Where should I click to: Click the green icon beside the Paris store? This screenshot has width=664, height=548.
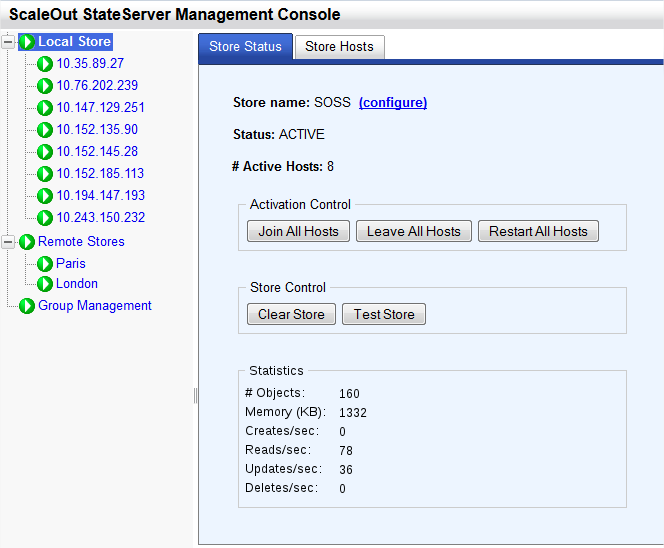point(45,264)
